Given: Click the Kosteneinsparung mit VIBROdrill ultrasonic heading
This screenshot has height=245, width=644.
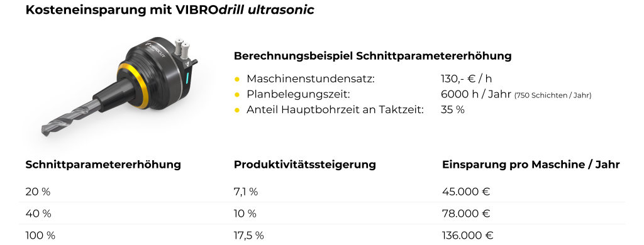Looking at the screenshot, I should [x=170, y=10].
